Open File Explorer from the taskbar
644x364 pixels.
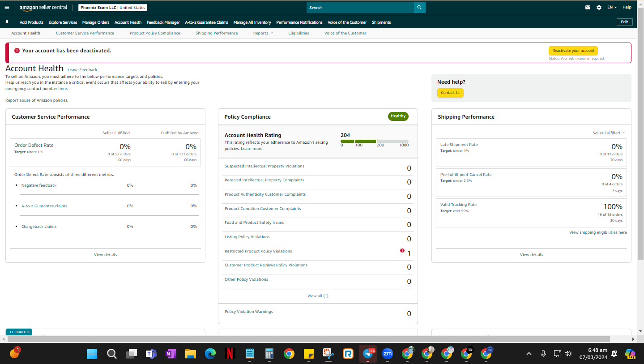click(191, 354)
